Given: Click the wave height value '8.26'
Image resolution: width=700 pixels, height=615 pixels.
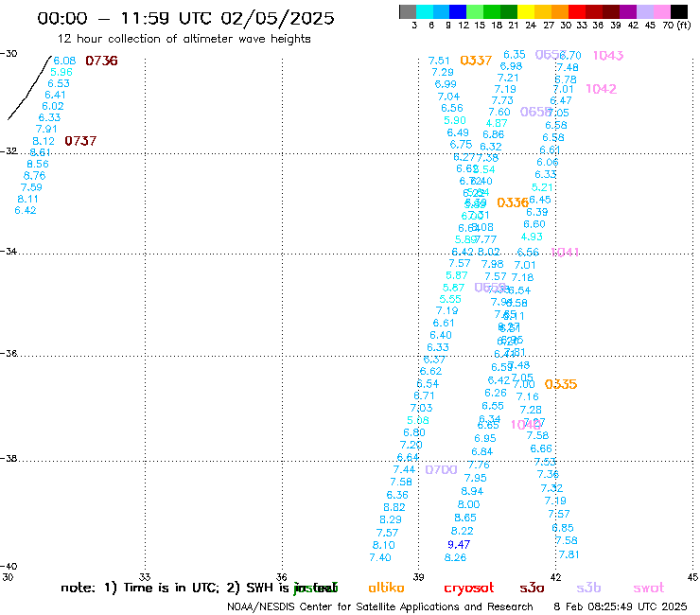Looking at the screenshot, I should click(x=455, y=557).
